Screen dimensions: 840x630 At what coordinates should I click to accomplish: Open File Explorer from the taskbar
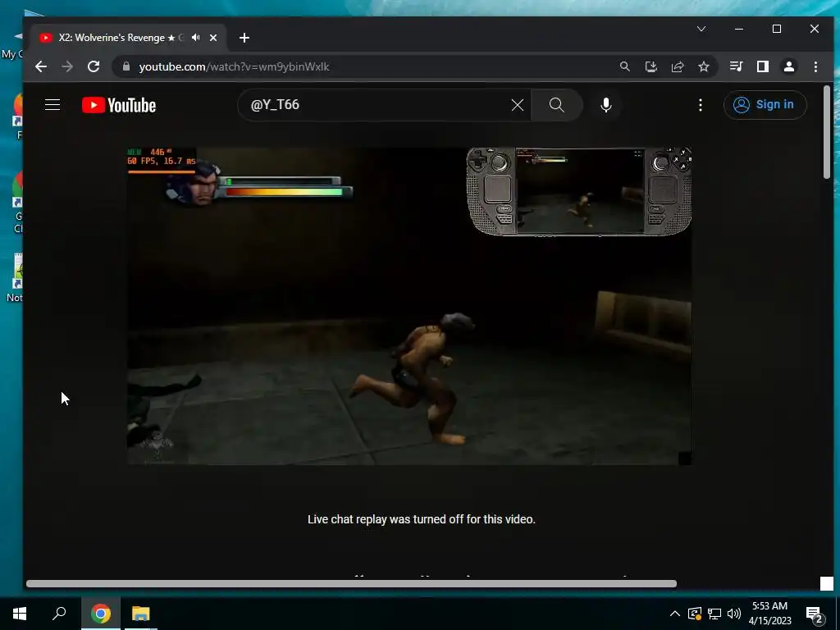click(x=141, y=614)
